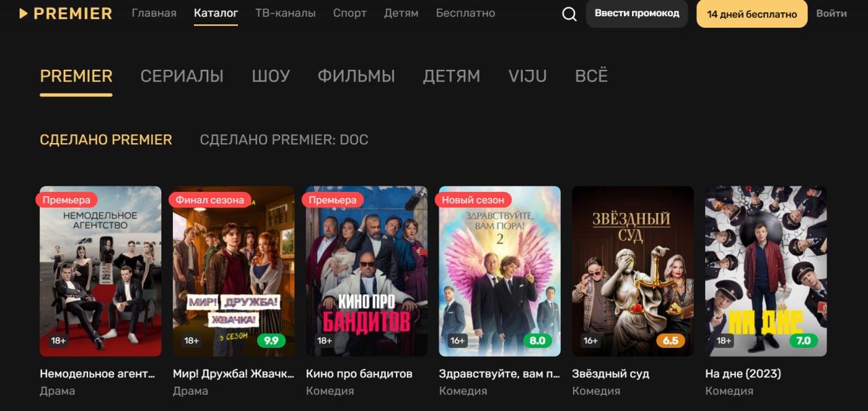Click the Финал сезона label
The width and height of the screenshot is (868, 411).
(x=210, y=200)
